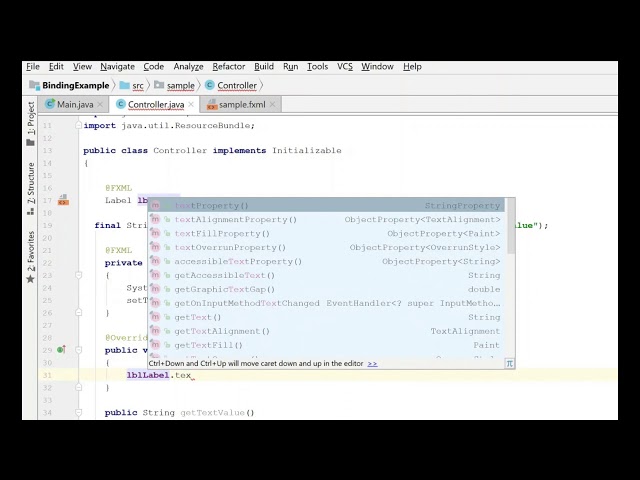Click the method icon beside textFillProperty()
The width and height of the screenshot is (640, 480).
(x=155, y=233)
